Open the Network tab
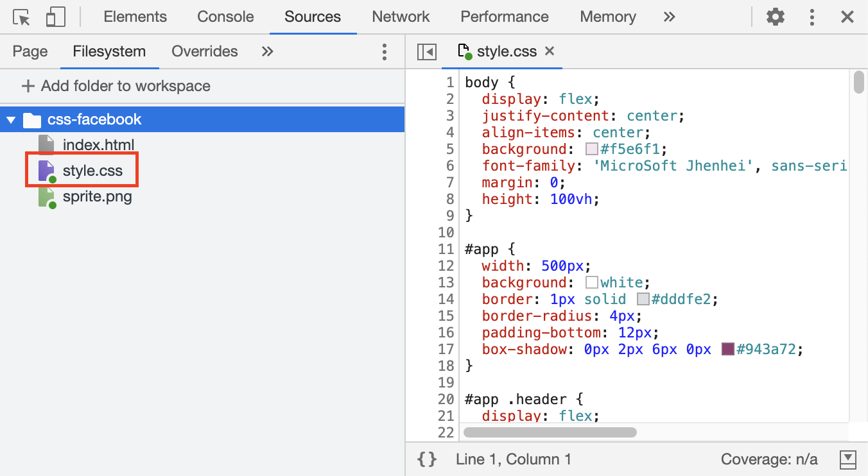Image resolution: width=868 pixels, height=476 pixels. click(x=401, y=17)
